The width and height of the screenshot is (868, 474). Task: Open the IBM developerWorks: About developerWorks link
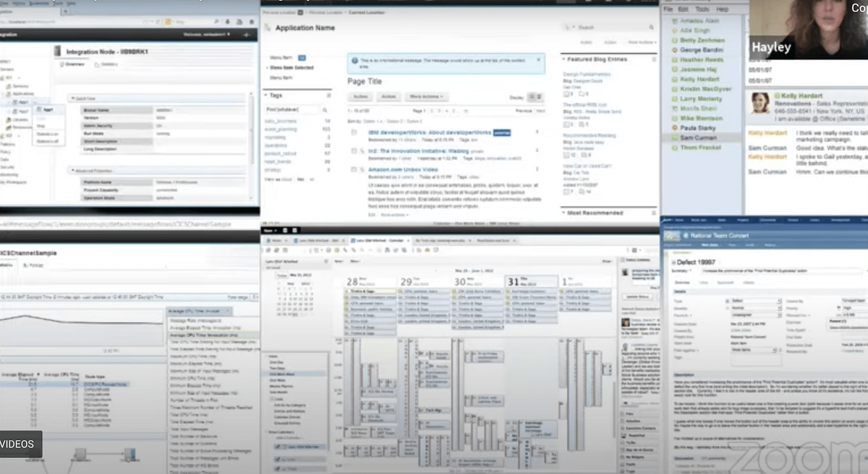(x=430, y=132)
